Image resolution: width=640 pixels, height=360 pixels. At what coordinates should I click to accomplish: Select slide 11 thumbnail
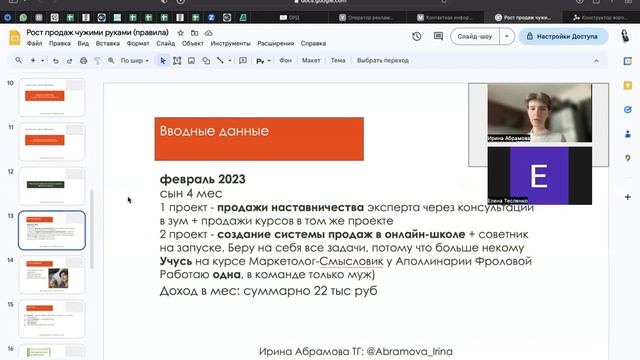[x=52, y=142]
